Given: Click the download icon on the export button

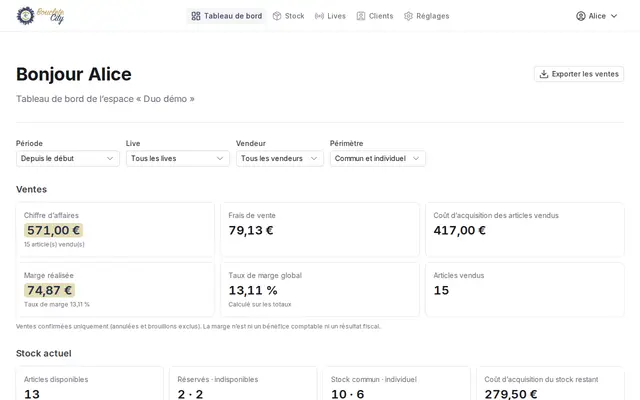Looking at the screenshot, I should [x=544, y=74].
